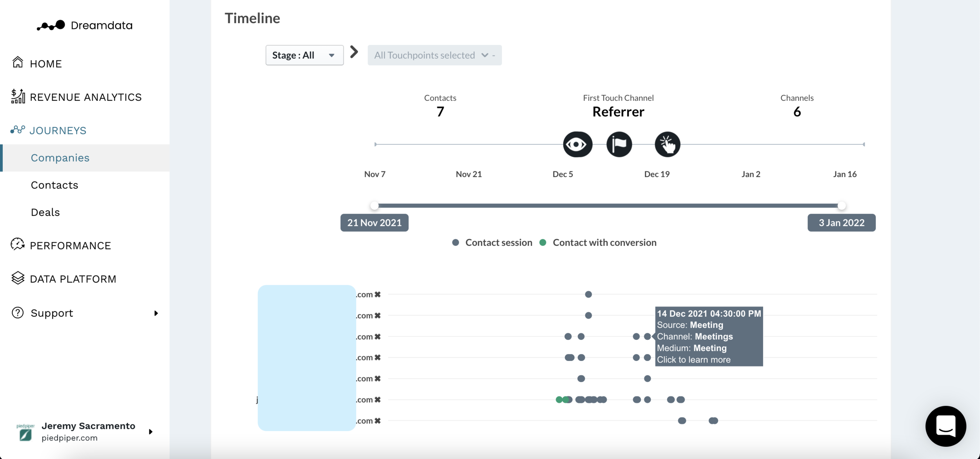Click the Support question mark icon
This screenshot has width=980, height=459.
pos(18,312)
